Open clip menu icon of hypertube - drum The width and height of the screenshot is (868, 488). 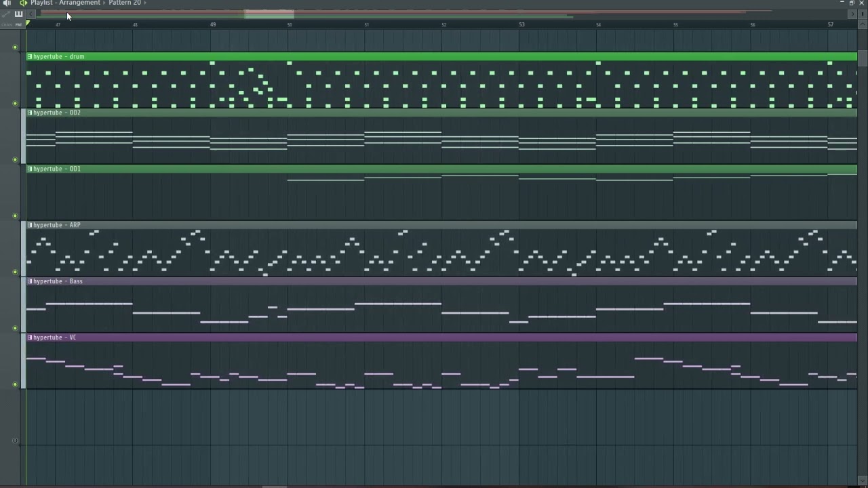pos(29,56)
